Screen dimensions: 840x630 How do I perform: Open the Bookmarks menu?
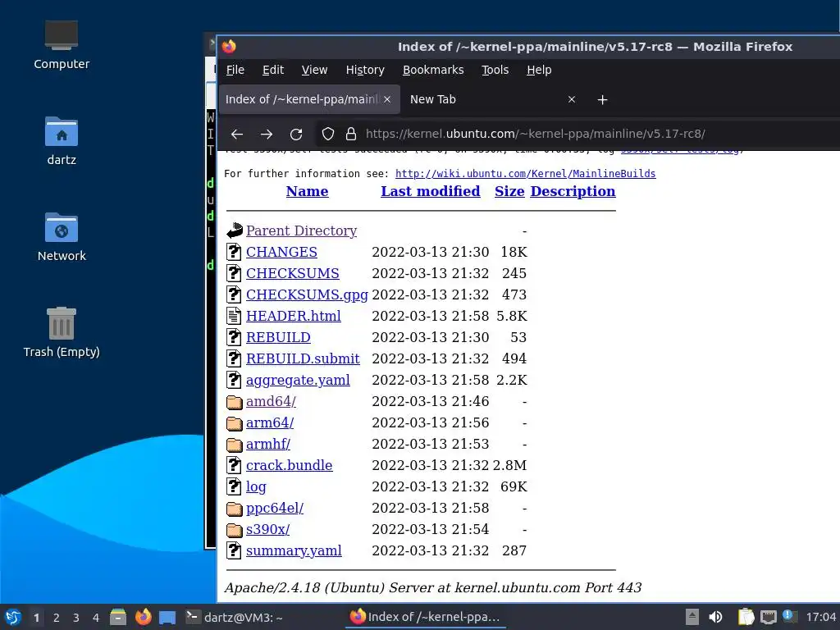click(x=433, y=71)
